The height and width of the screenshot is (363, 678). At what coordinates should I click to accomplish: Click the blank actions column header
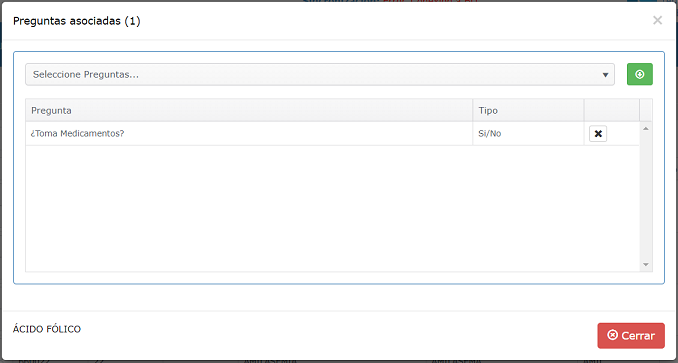(x=612, y=110)
